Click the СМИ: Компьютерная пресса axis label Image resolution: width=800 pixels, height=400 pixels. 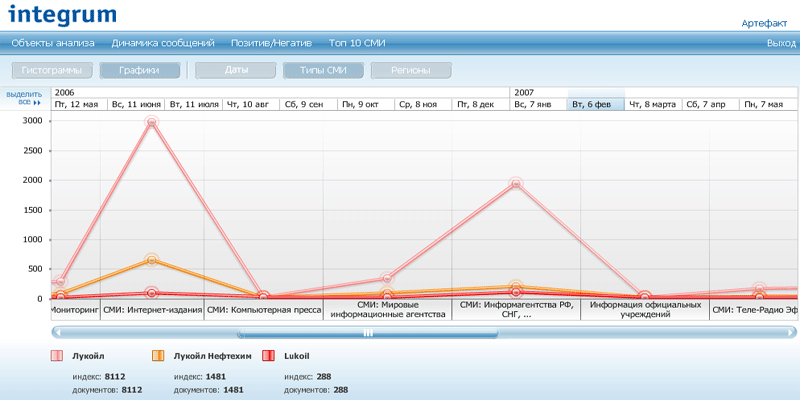264,310
